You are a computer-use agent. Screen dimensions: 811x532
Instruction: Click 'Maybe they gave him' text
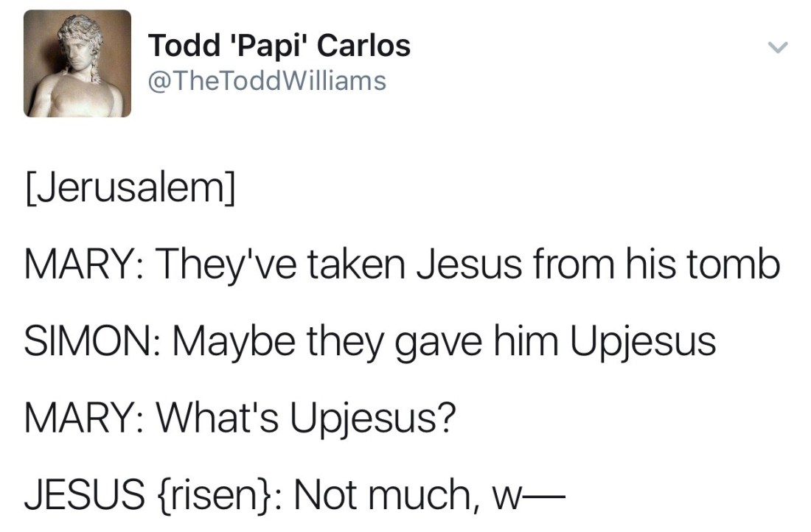[353, 340]
